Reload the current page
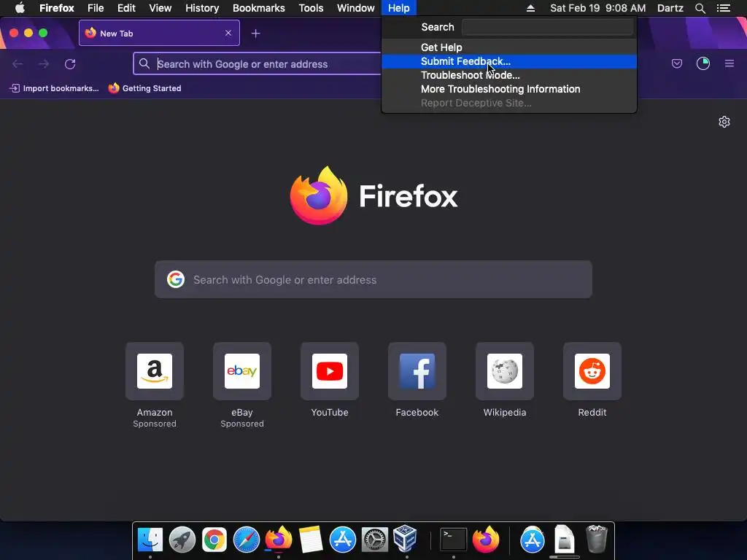 70,64
